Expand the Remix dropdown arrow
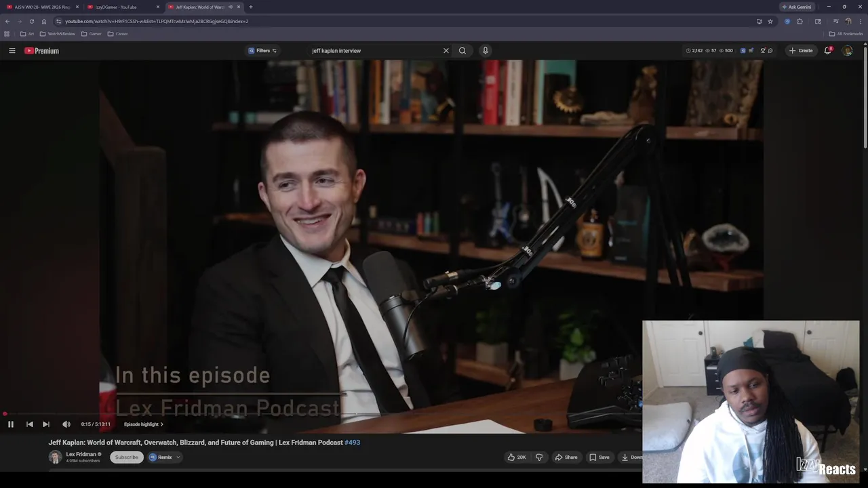 tap(178, 457)
